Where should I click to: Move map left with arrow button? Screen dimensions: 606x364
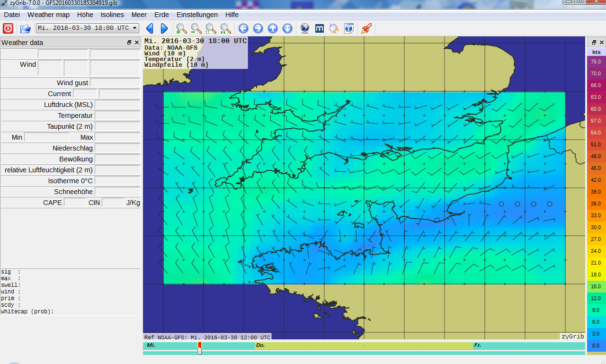[243, 28]
